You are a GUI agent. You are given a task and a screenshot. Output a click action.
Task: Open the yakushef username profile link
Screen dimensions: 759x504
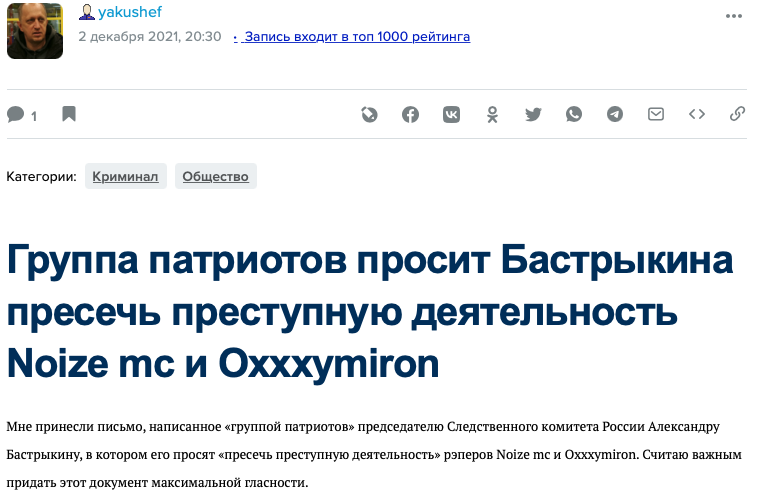[129, 12]
